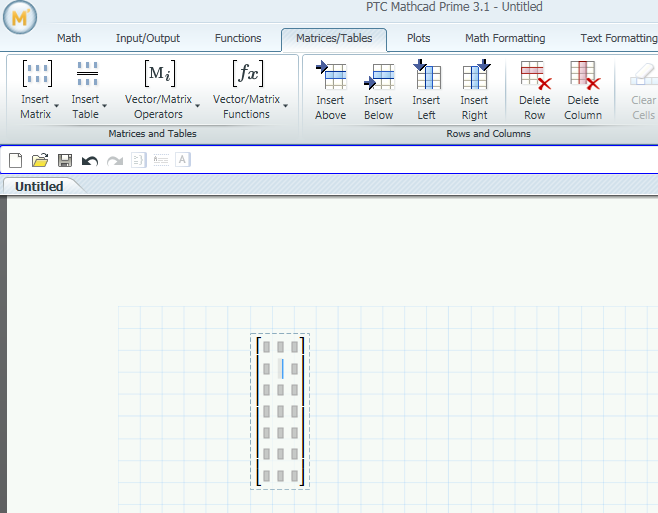Click the Clear Cells eraser icon
The image size is (658, 513).
click(x=643, y=76)
